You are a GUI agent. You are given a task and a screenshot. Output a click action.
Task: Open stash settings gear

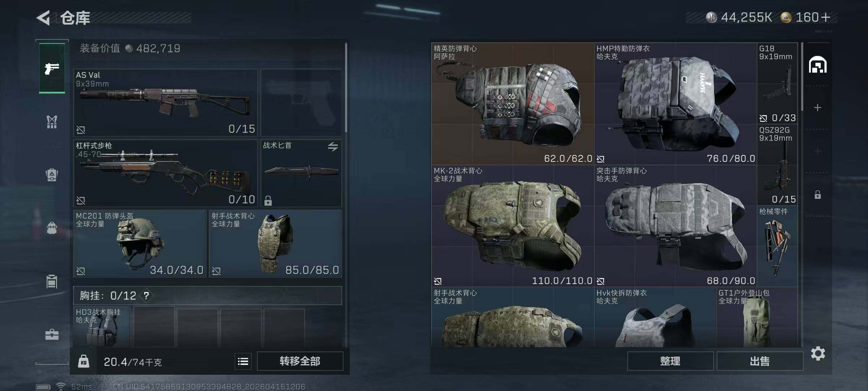[818, 353]
